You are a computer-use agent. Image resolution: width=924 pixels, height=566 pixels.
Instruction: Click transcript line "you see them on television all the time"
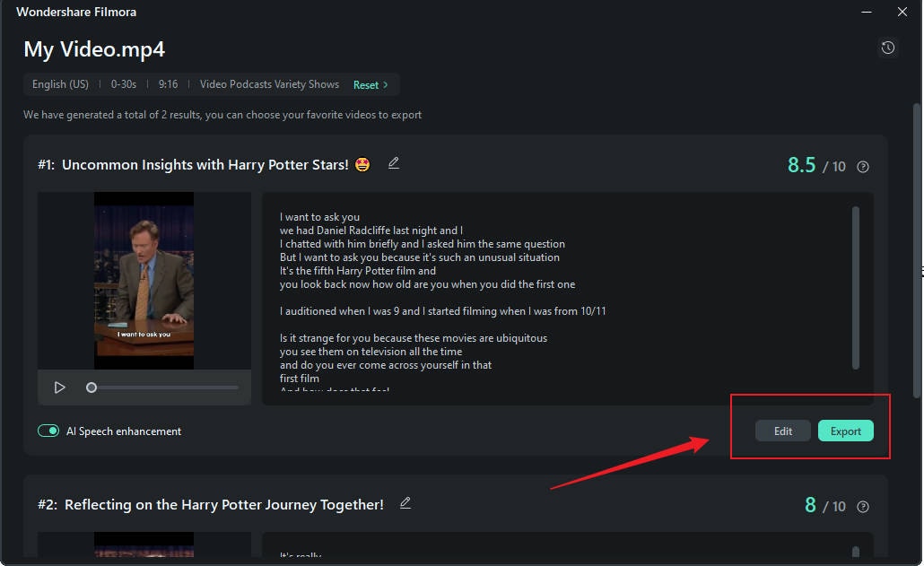370,352
